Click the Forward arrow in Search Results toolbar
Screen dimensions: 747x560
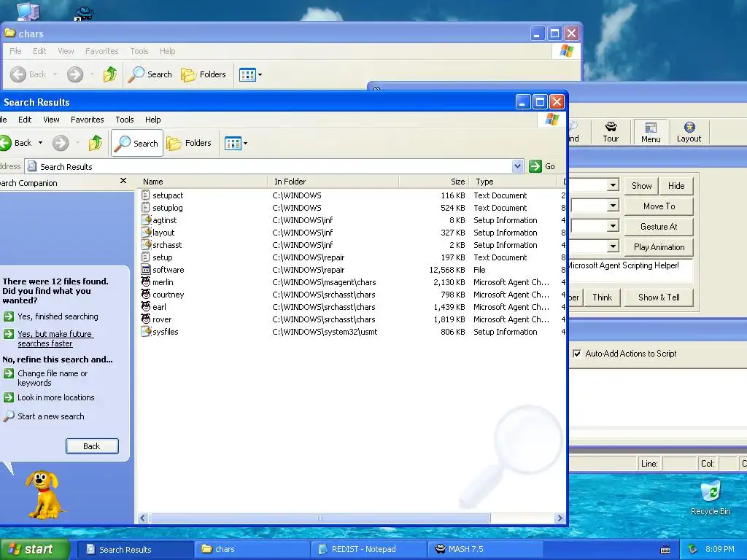(61, 143)
